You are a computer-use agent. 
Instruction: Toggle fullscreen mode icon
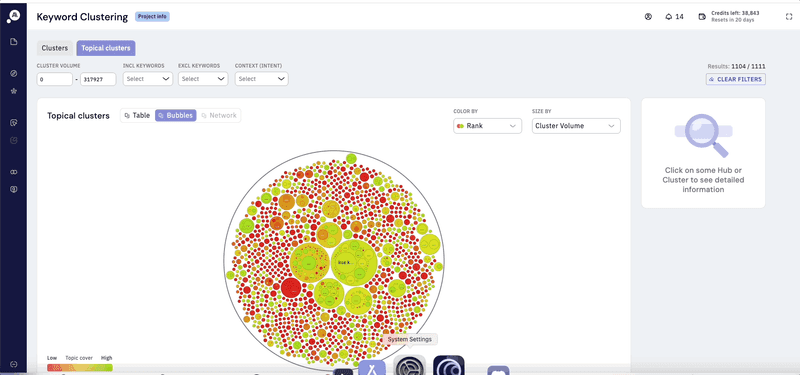click(789, 16)
